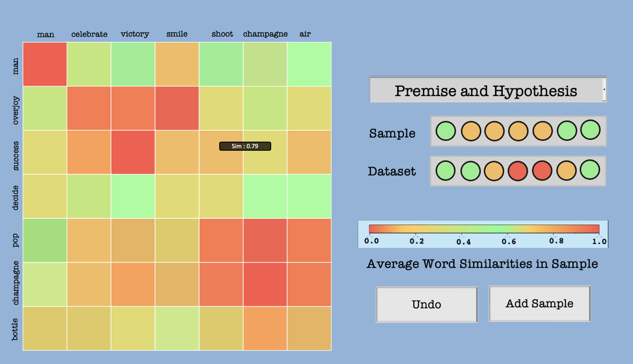Select the success-victory red heatmap cell
Screen dimensions: 633x364
point(133,152)
